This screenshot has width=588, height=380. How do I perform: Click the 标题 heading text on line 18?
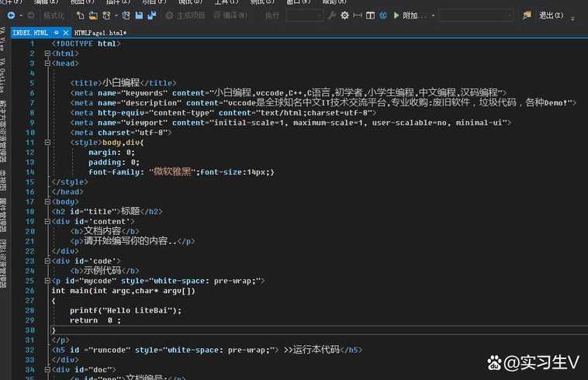[130, 212]
